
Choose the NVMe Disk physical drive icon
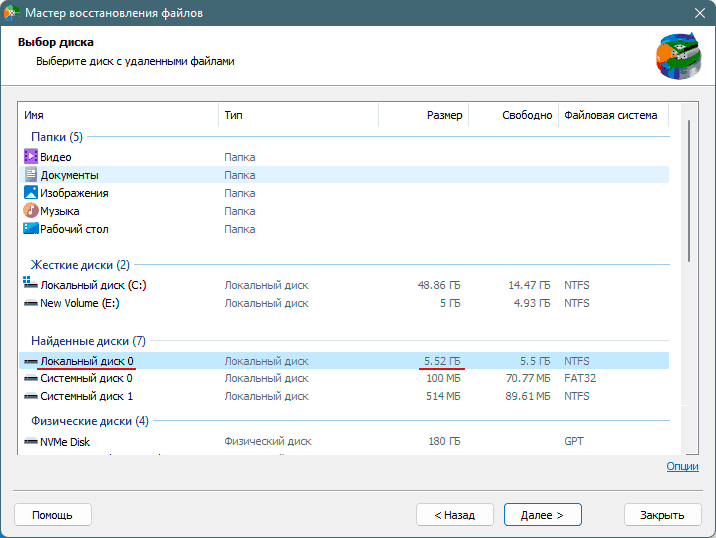(x=31, y=442)
